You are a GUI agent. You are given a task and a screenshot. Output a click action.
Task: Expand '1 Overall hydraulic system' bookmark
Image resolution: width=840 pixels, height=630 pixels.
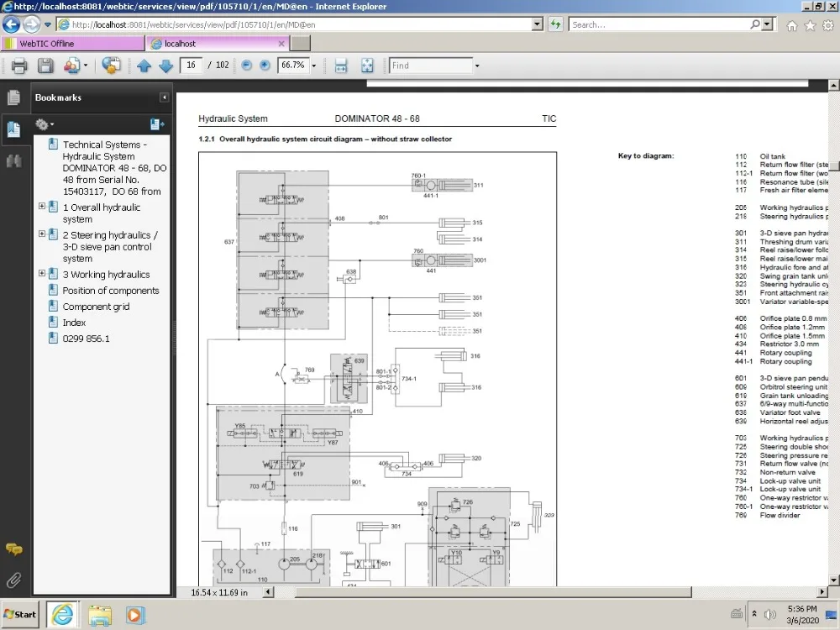(42, 207)
